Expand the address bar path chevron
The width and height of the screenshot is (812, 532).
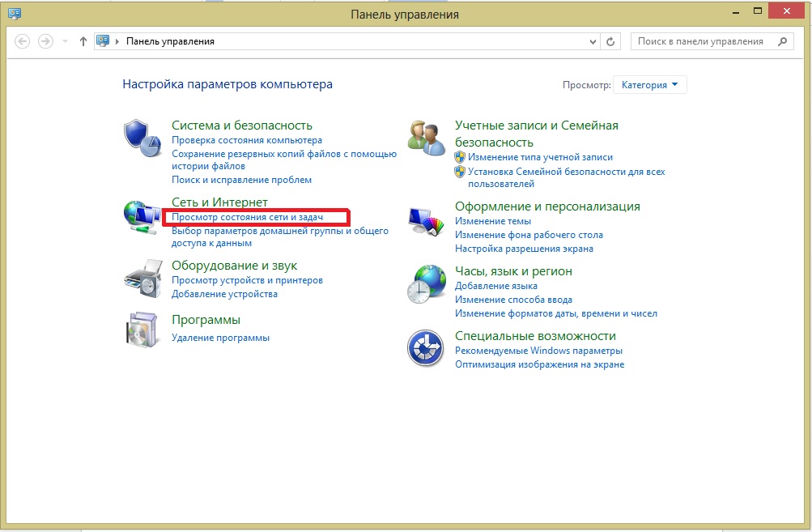pyautogui.click(x=117, y=41)
